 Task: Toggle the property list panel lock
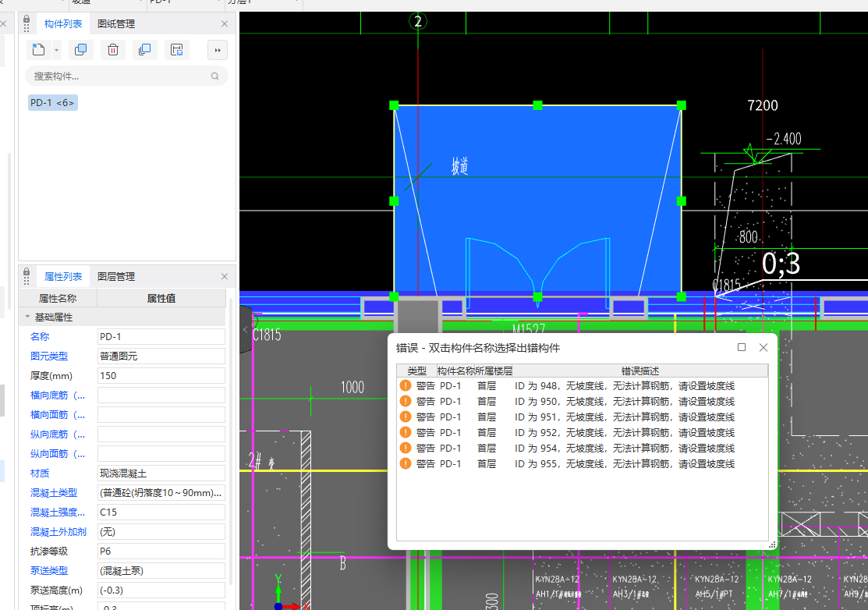[27, 277]
